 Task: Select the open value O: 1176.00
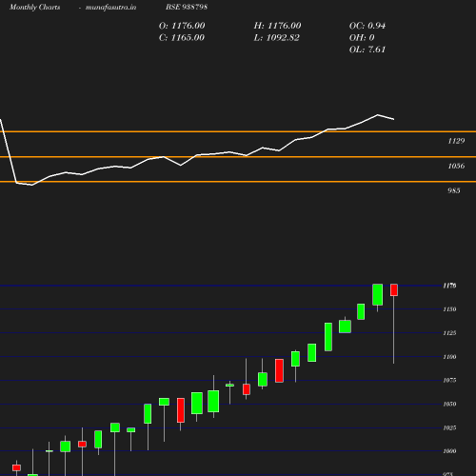coord(182,26)
